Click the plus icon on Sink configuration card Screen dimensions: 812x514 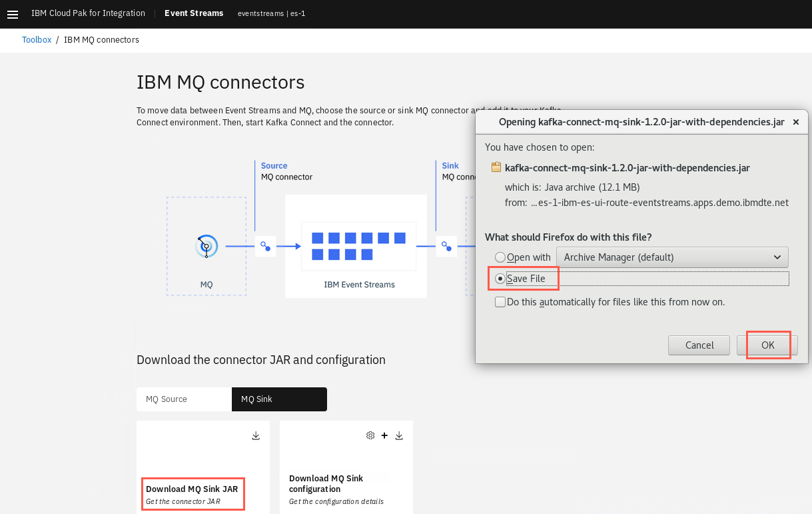[384, 436]
